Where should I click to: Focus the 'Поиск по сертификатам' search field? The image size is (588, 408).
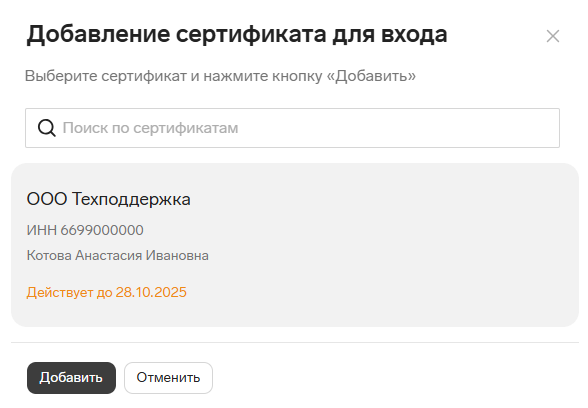coord(292,128)
